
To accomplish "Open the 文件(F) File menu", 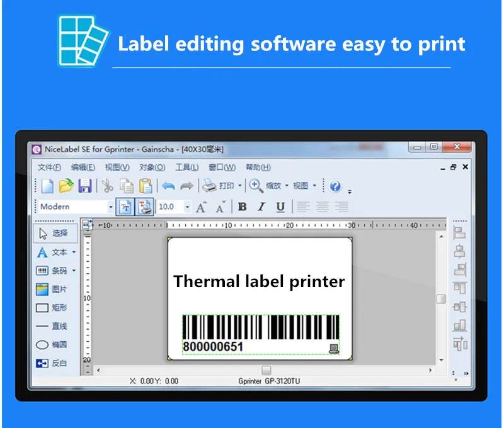I will (49, 167).
